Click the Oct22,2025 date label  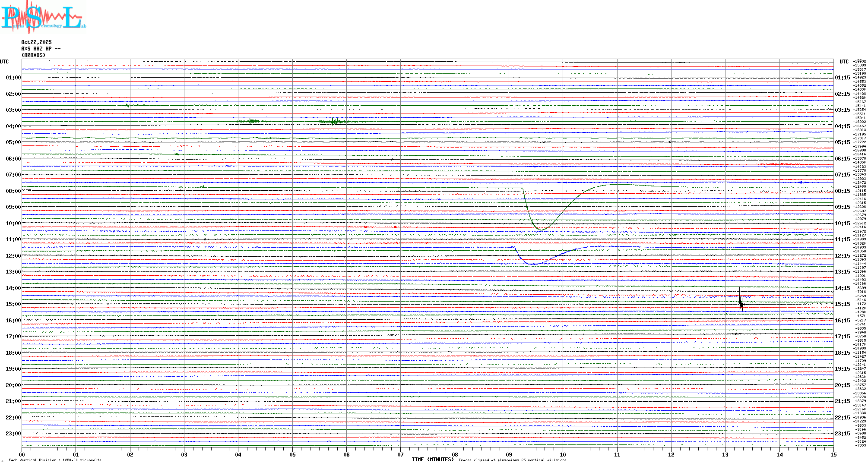pyautogui.click(x=36, y=42)
